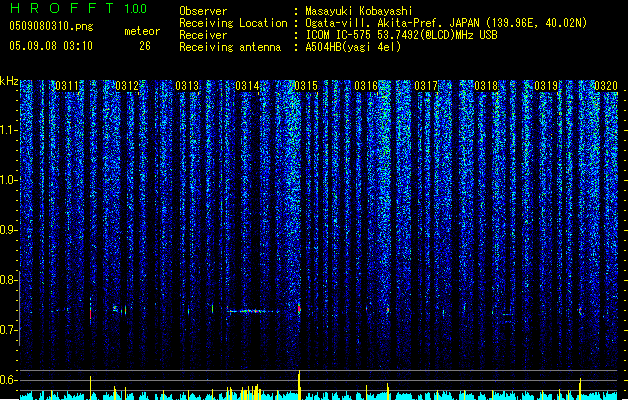Click the date stamp 05.09.08 03:10
Screen dimensions: 629x400
(51, 46)
